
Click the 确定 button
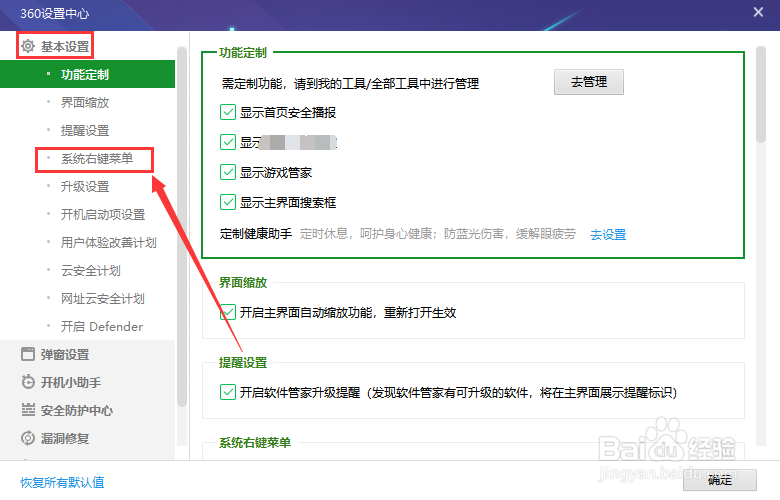720,480
